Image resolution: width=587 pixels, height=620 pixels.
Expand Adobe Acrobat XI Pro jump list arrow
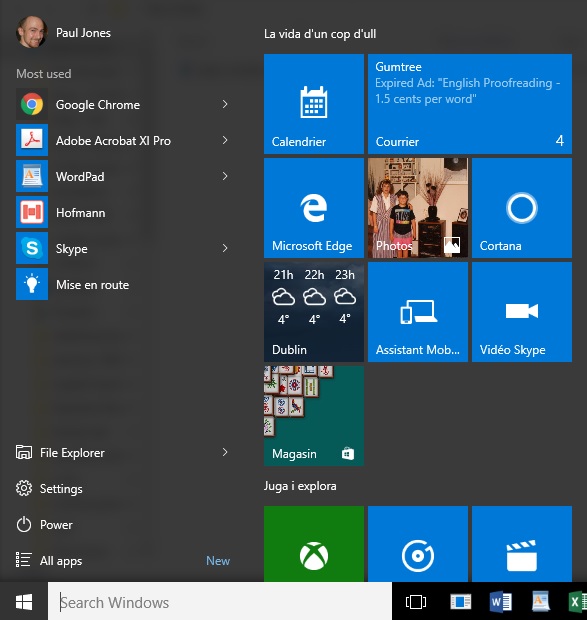[x=225, y=140]
